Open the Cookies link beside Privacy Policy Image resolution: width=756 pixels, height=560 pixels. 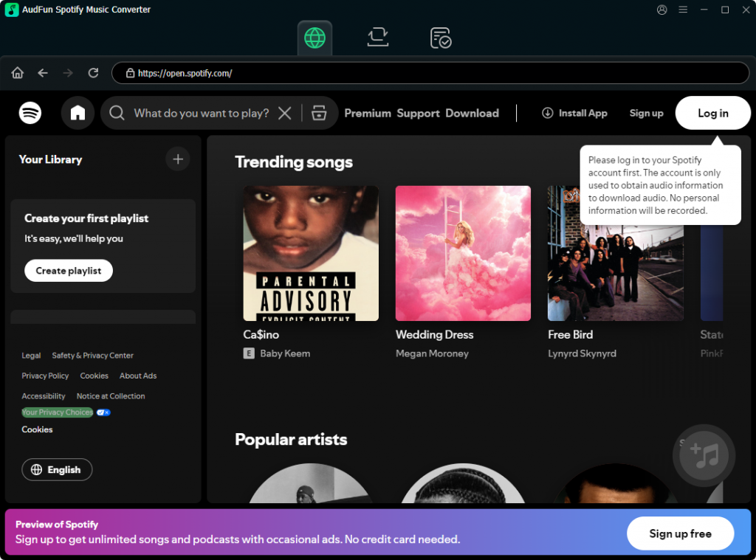94,376
